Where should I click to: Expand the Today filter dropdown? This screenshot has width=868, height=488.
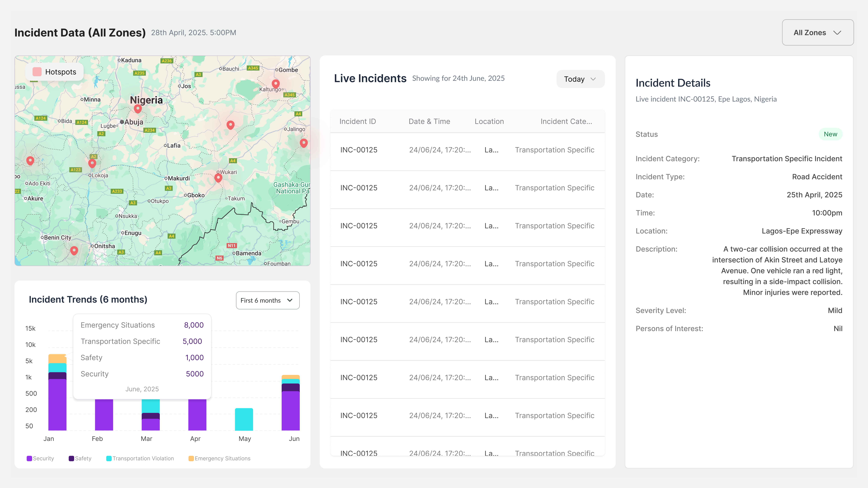tap(580, 79)
